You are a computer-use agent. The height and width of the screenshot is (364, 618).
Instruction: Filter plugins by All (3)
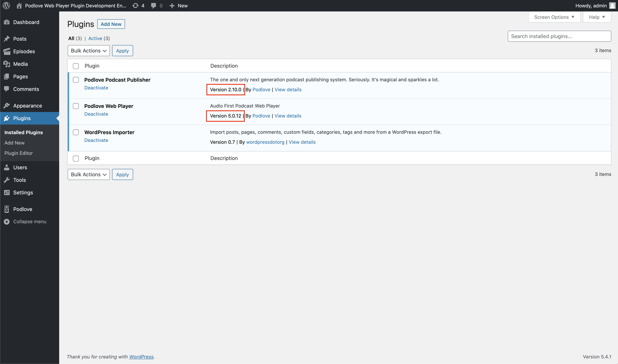pyautogui.click(x=75, y=38)
